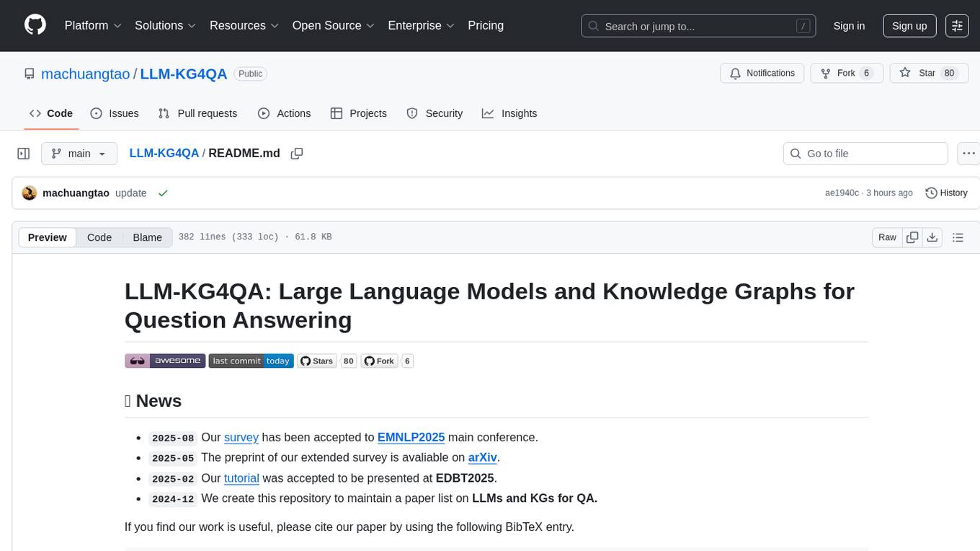Image resolution: width=980 pixels, height=551 pixels.
Task: Open the tutorial link
Action: [241, 477]
